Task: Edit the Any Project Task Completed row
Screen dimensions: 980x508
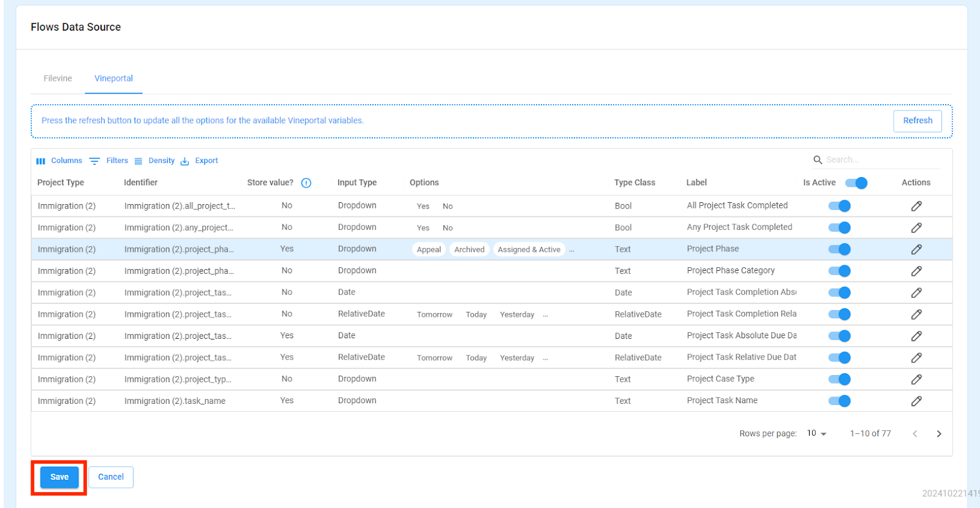Action: tap(916, 227)
